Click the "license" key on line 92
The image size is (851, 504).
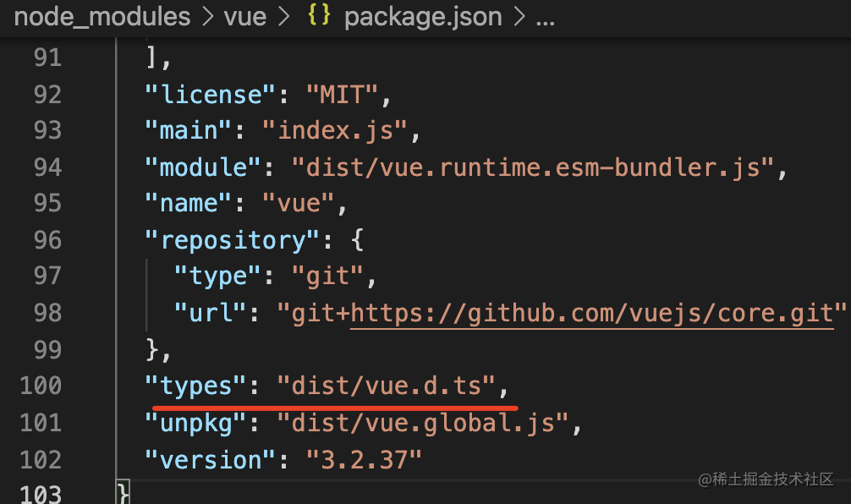point(210,95)
